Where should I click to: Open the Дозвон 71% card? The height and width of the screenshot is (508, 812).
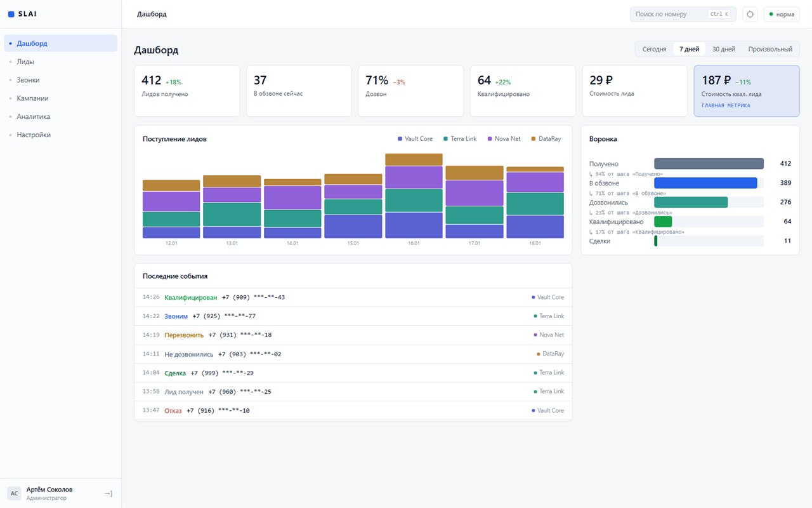[x=410, y=91]
